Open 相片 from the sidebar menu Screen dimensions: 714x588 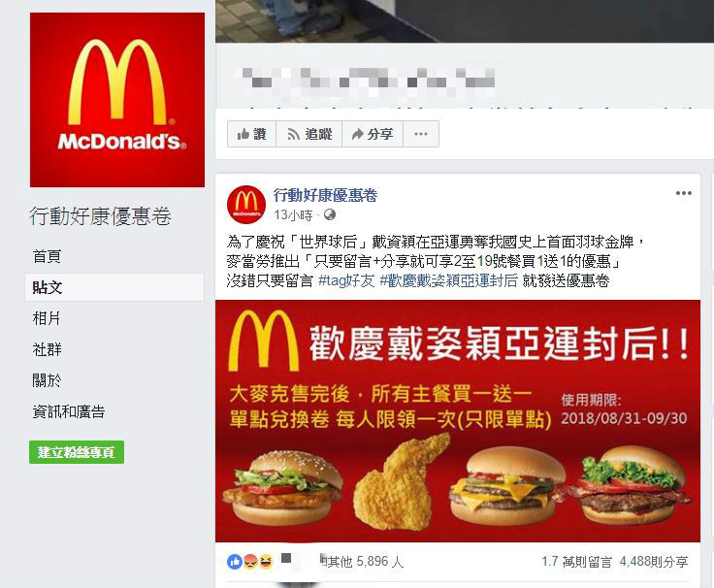[x=47, y=318]
